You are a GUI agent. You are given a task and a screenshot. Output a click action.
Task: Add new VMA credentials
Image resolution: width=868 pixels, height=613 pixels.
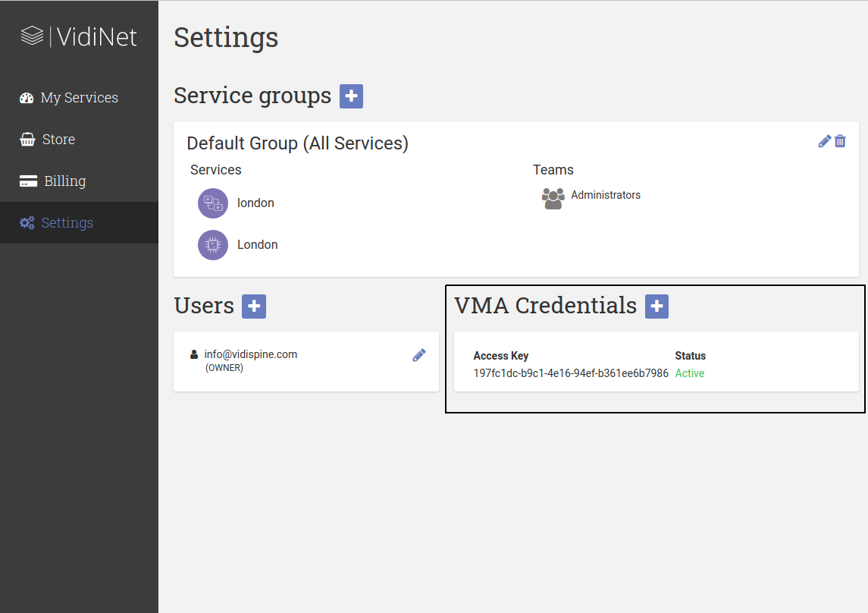[x=656, y=306]
